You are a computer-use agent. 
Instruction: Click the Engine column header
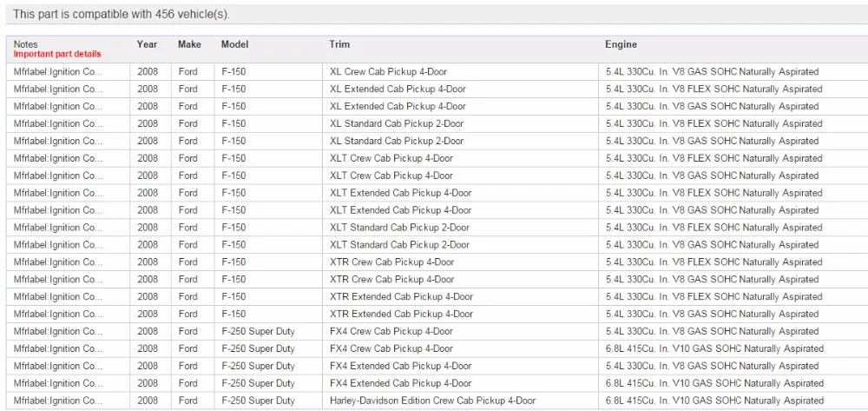tap(621, 44)
